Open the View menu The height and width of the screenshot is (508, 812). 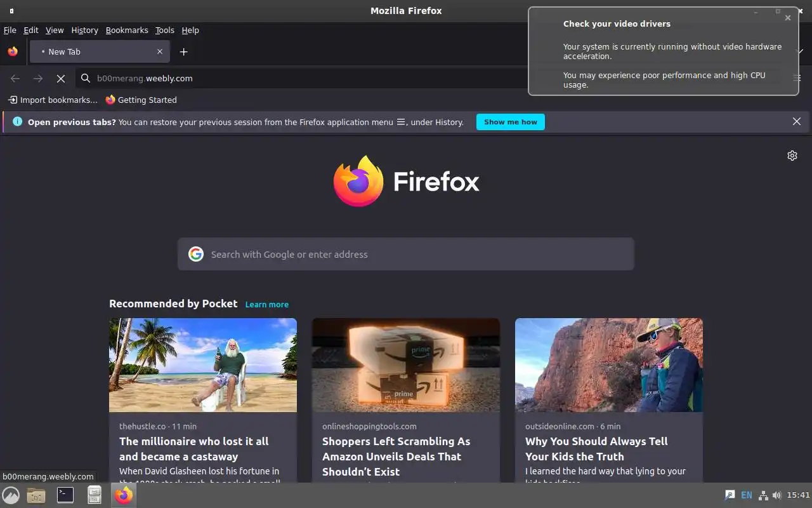click(x=55, y=30)
